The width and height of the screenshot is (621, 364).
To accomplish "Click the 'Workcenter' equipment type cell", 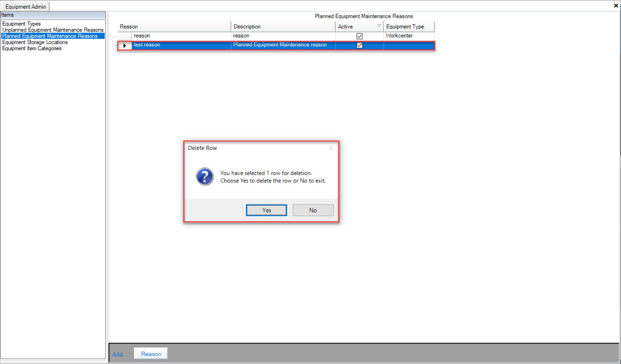I will click(x=409, y=36).
